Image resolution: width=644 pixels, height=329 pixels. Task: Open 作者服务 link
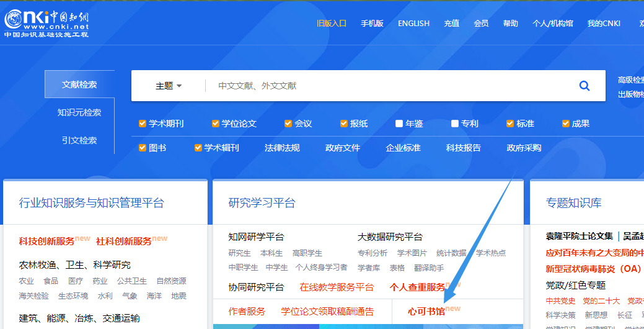click(247, 312)
